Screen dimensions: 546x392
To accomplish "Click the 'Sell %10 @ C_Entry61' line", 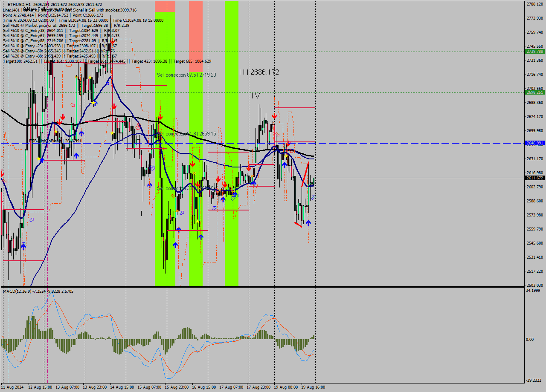I will (x=61, y=35).
